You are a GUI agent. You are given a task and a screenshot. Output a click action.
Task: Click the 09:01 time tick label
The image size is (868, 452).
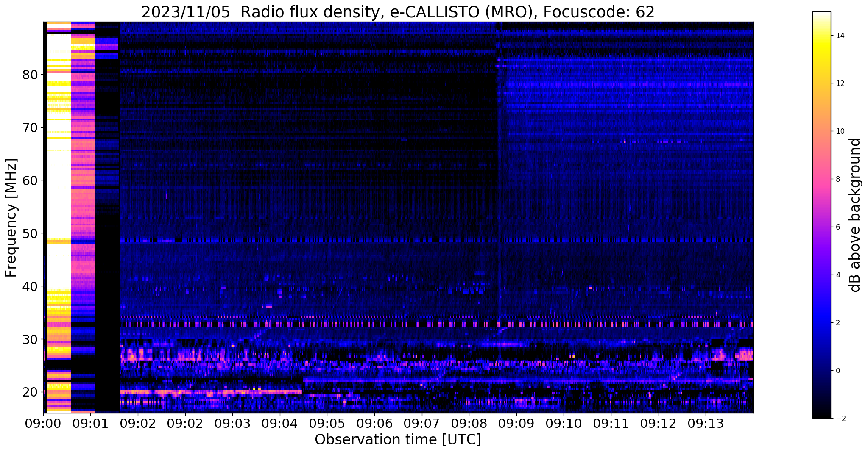pyautogui.click(x=90, y=423)
